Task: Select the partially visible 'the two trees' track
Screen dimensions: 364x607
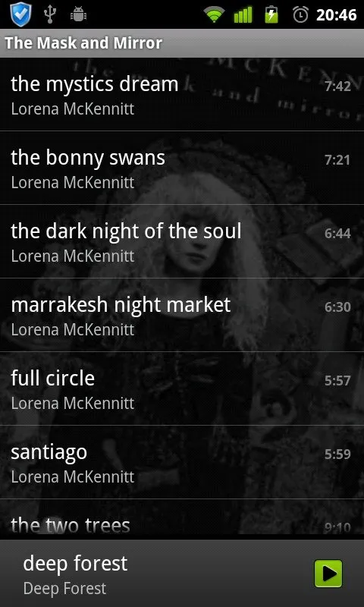Action: 182,520
